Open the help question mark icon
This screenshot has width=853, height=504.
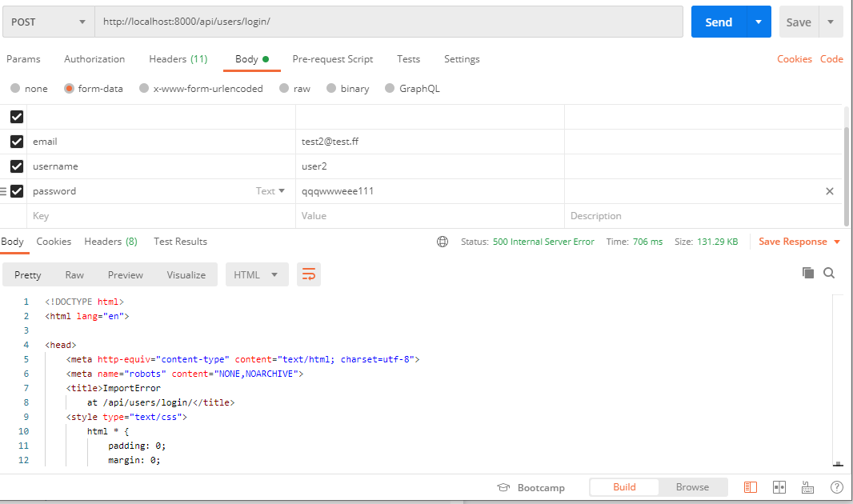point(837,487)
